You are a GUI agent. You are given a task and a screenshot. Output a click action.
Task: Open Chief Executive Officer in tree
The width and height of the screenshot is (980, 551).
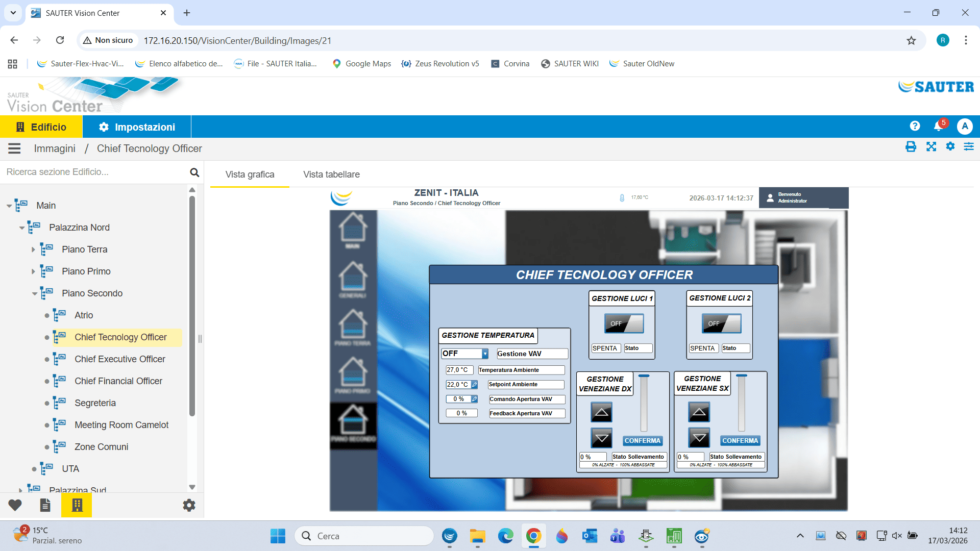coord(119,359)
